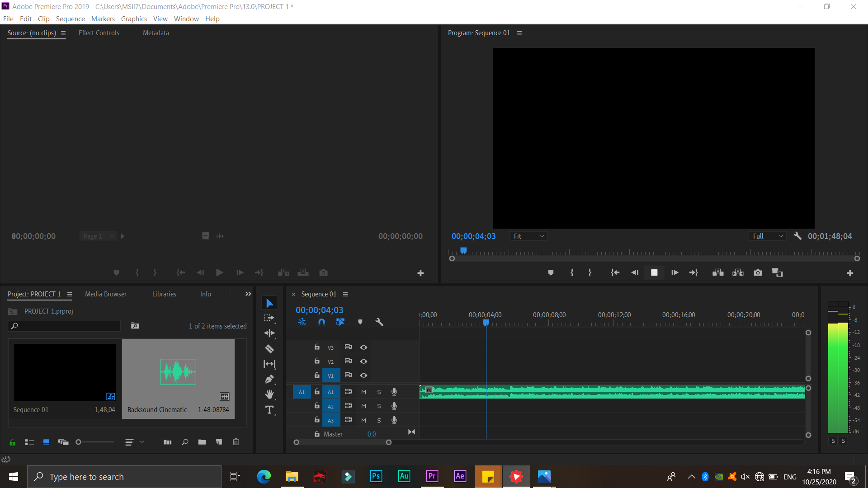
Task: Step back one frame in Program monitor
Action: tap(635, 272)
